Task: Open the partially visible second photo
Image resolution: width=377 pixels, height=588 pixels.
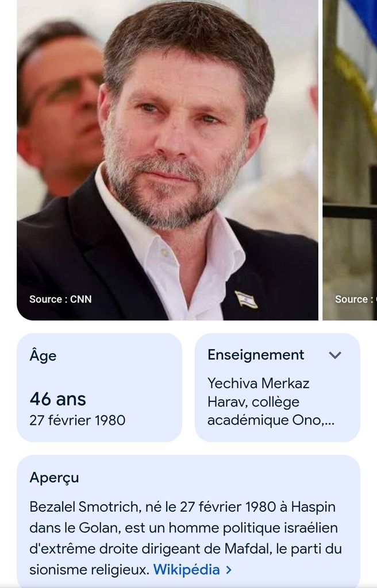Action: 349,161
